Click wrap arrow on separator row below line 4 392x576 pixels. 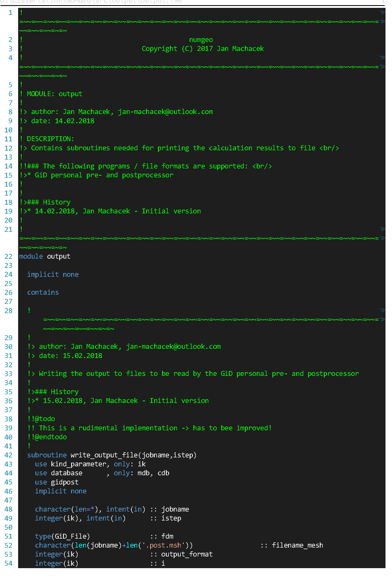click(x=382, y=67)
